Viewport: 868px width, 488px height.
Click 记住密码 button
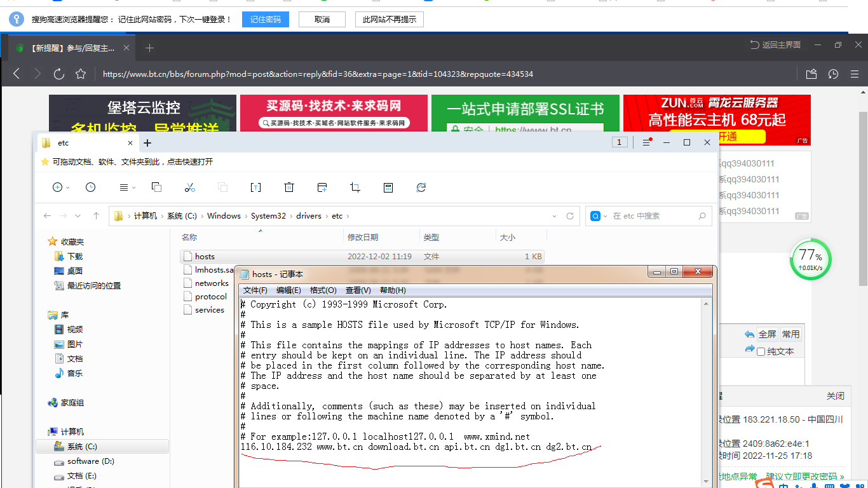coord(266,19)
